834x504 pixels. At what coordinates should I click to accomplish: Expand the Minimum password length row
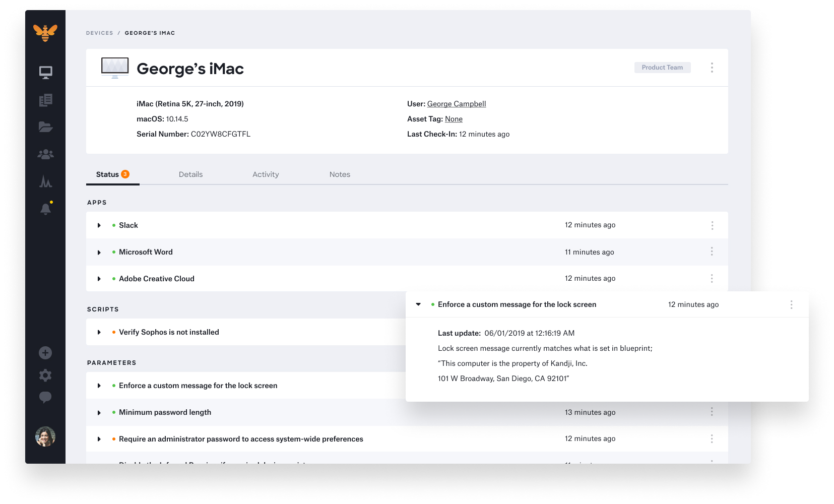point(99,412)
